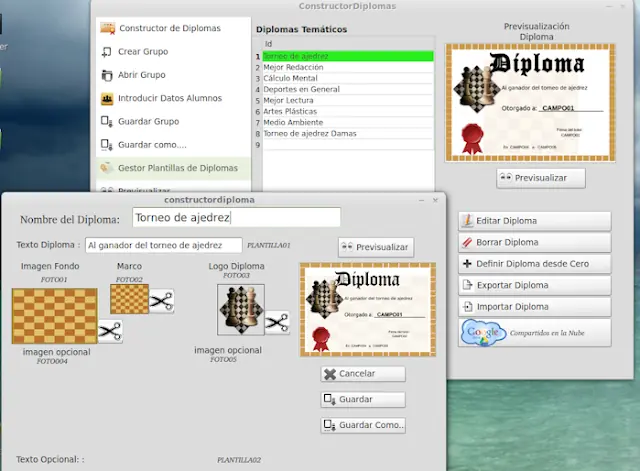Viewport: 640px width, 471px height.
Task: Select Cálculo Mental diploma row
Action: pyautogui.click(x=348, y=78)
